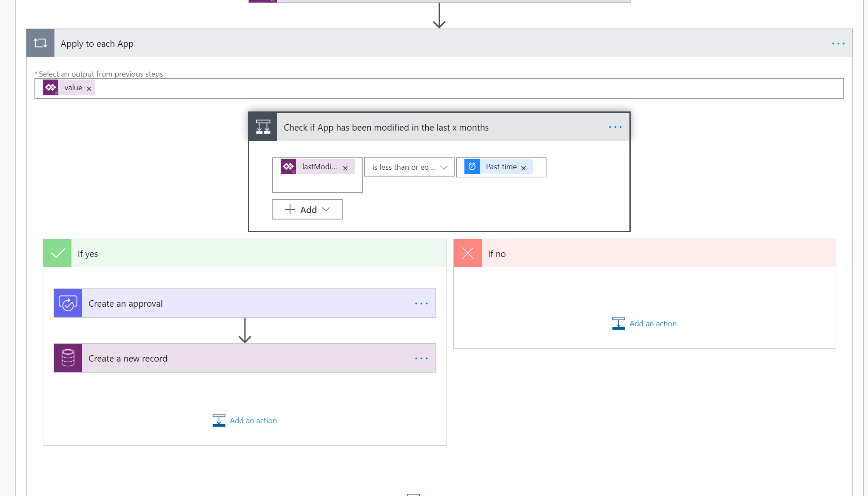This screenshot has height=496, width=868.
Task: Click the Create a new record database icon
Action: 68,358
